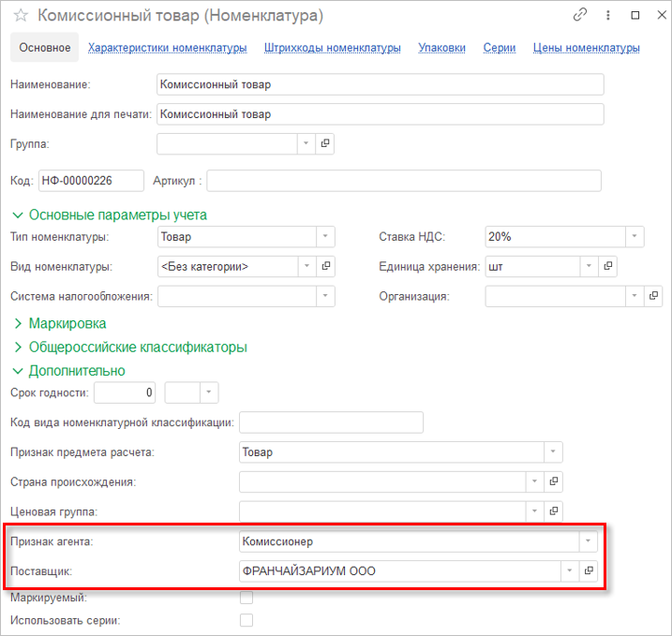Switch to Характеристики номенклатуры tab

pos(167,48)
